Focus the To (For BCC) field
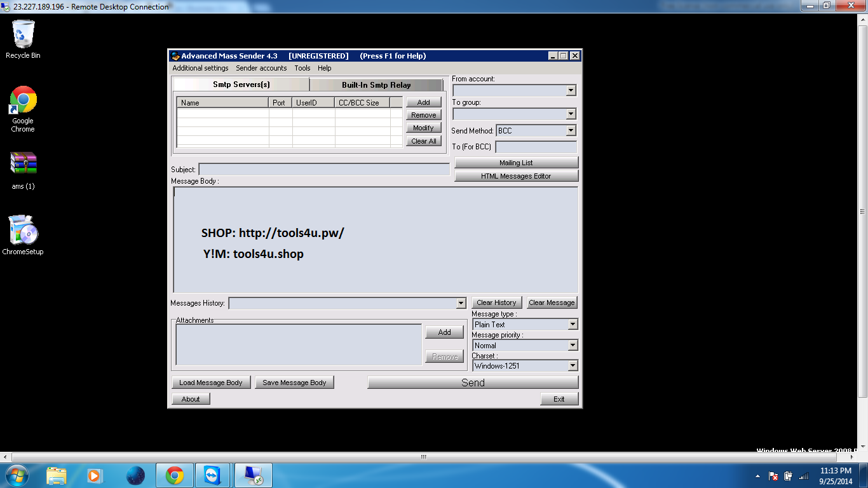Image resolution: width=868 pixels, height=488 pixels. 536,147
